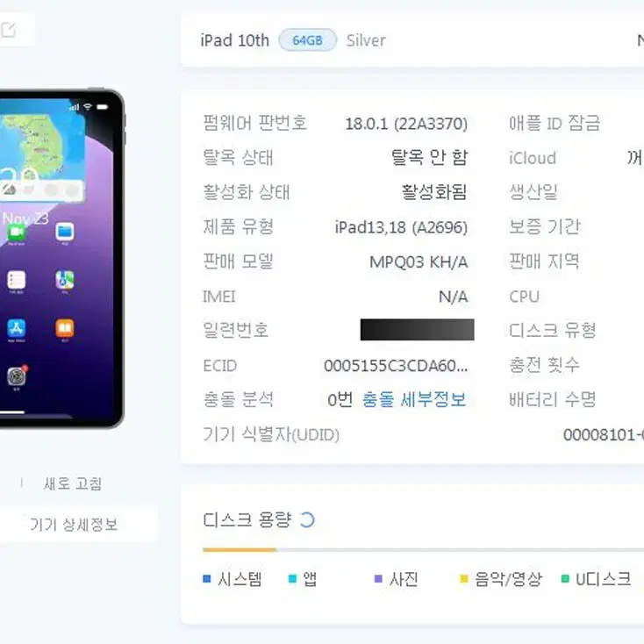Open 기기 상세정보 device details
The width and height of the screenshot is (644, 644).
click(x=74, y=525)
